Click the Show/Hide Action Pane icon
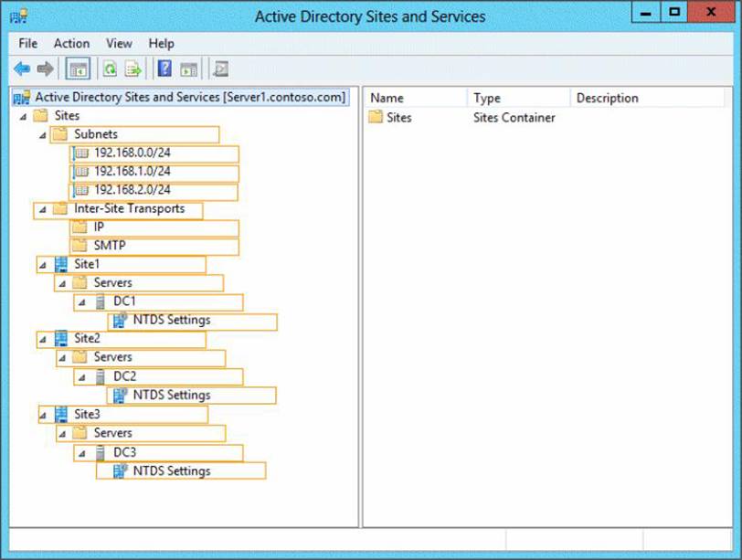 pos(188,69)
